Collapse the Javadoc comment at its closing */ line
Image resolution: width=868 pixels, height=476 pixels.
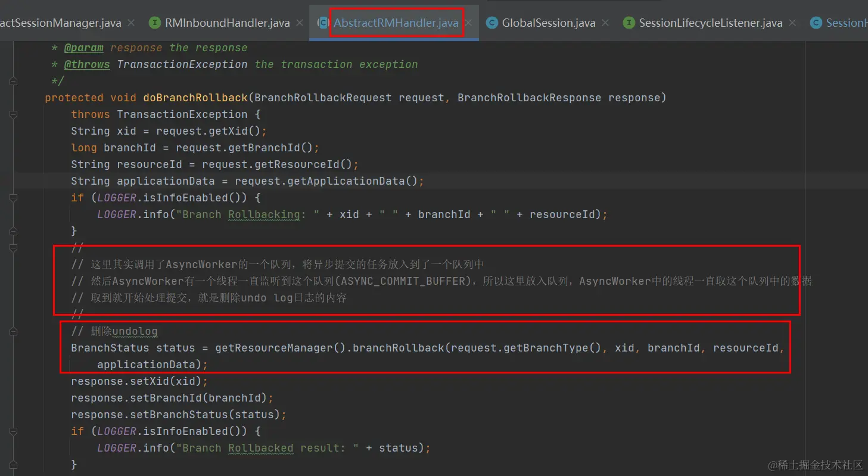(14, 81)
